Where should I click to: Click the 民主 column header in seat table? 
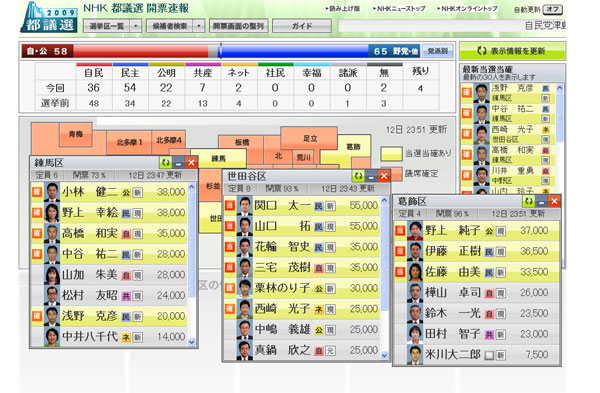click(x=130, y=72)
